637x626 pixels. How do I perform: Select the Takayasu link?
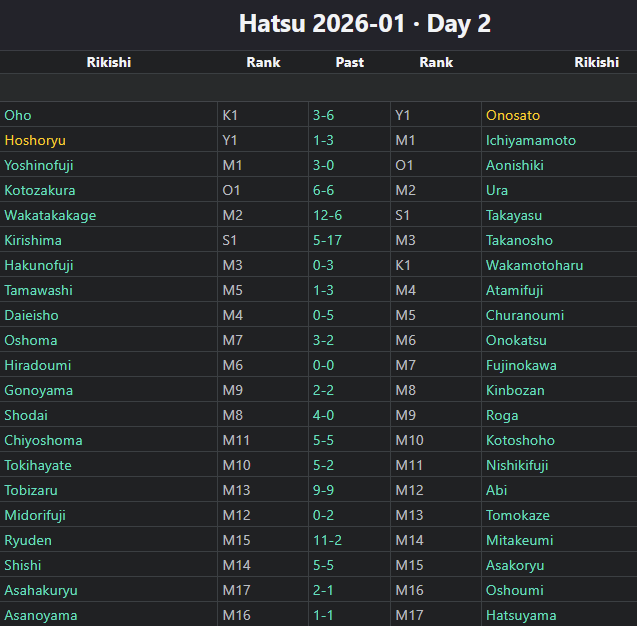tap(514, 215)
